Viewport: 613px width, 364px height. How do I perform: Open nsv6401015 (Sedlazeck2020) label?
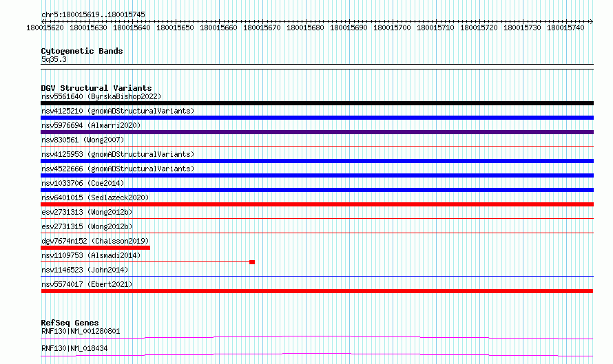coord(95,197)
